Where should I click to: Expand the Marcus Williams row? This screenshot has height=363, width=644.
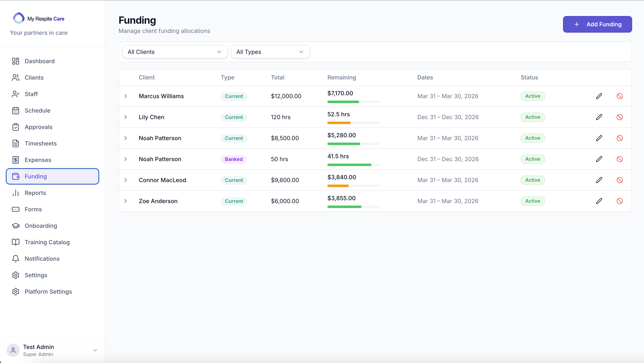click(126, 96)
